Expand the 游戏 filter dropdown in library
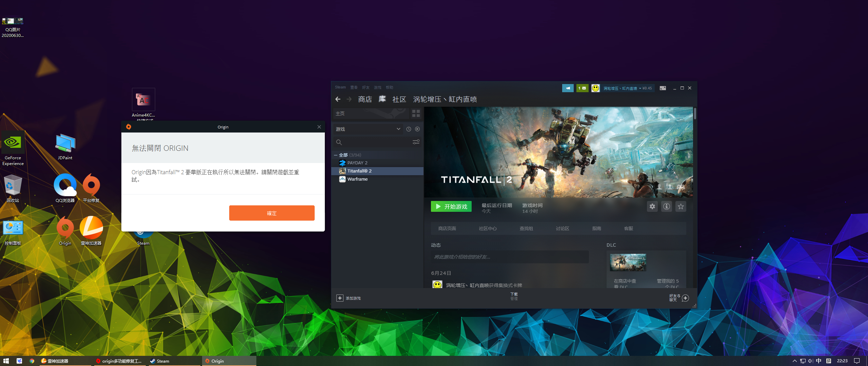 tap(368, 129)
